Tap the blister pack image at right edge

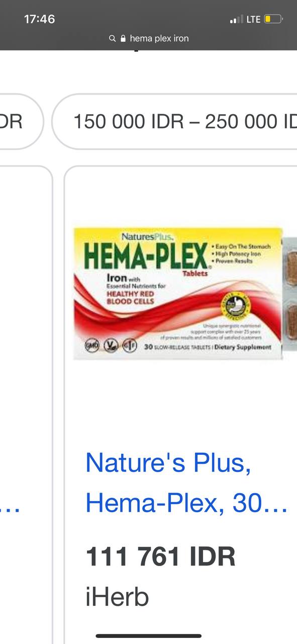[290, 294]
